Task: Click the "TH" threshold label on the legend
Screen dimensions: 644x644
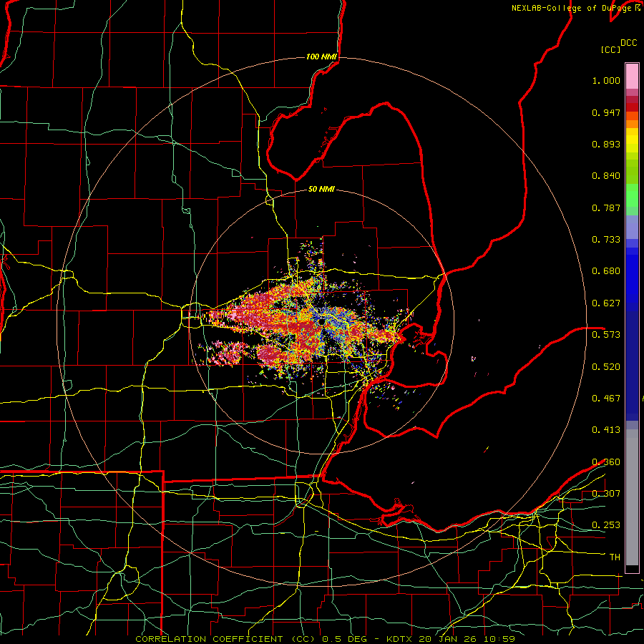Action: 615,557
